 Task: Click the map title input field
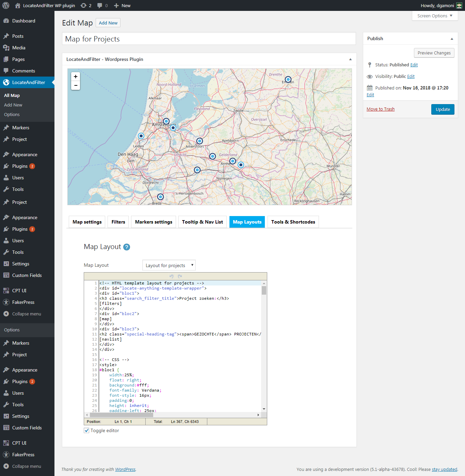(x=209, y=39)
